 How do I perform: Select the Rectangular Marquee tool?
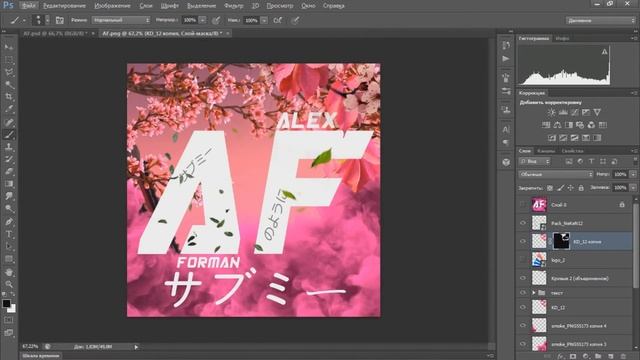click(x=9, y=60)
